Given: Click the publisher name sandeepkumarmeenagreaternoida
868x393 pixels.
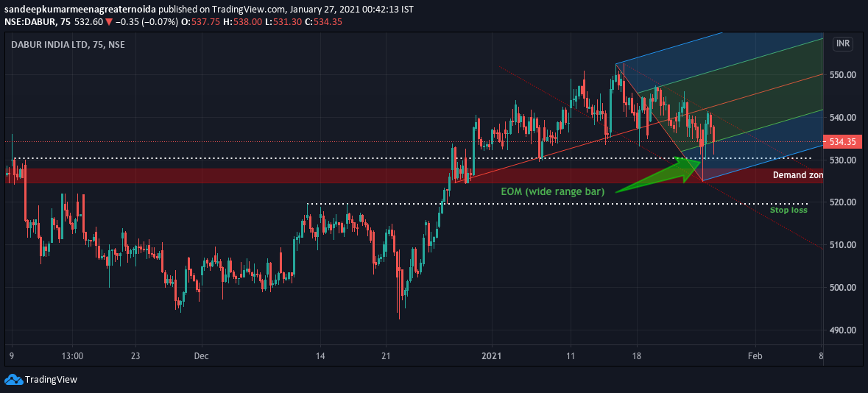Looking at the screenshot, I should click(x=80, y=10).
